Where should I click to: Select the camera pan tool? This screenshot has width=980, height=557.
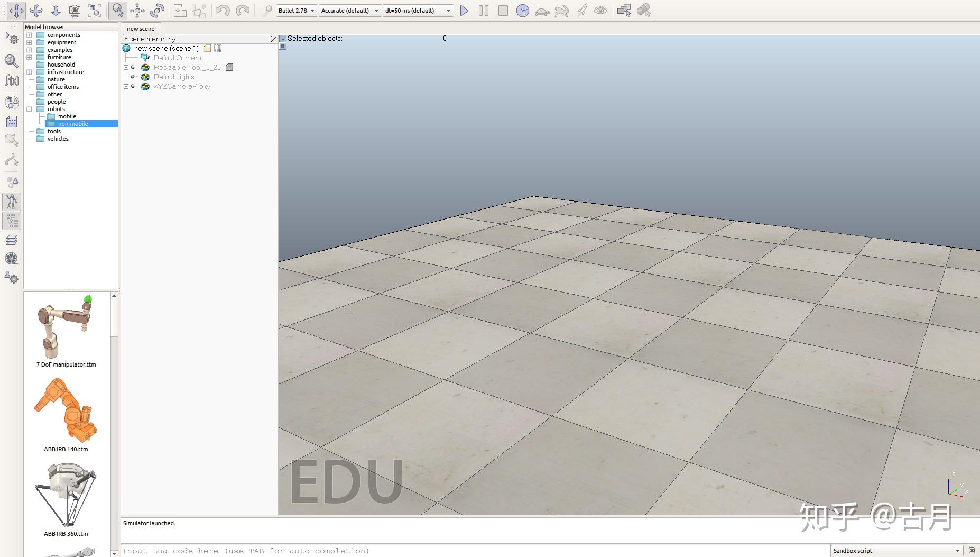[16, 11]
